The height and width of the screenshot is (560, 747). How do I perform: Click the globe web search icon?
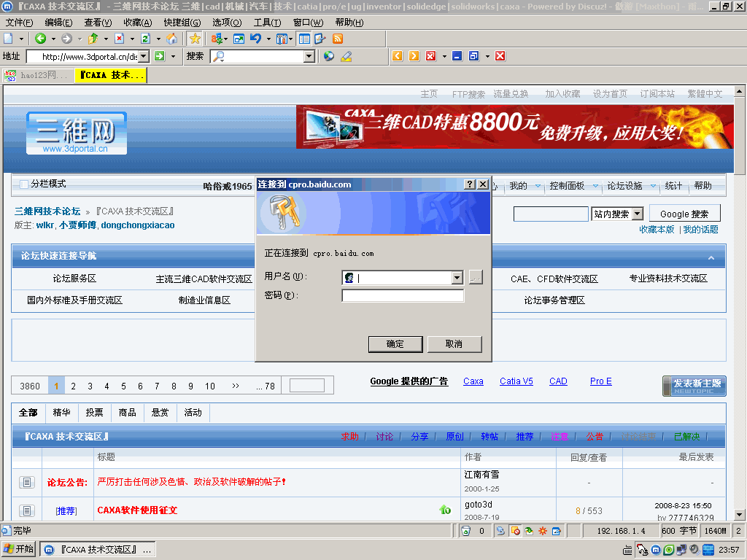329,56
